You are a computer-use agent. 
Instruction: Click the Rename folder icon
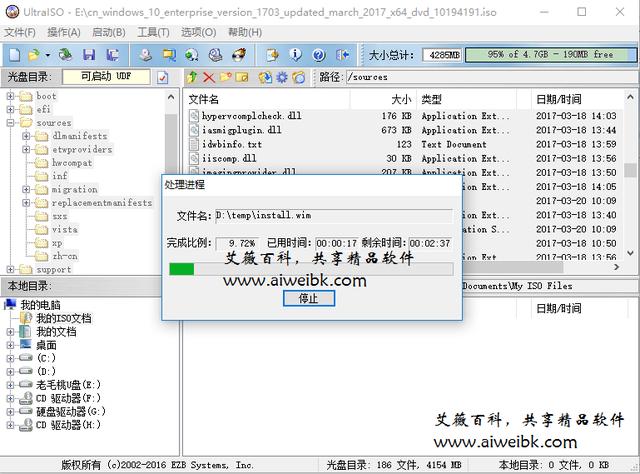pyautogui.click(x=242, y=77)
